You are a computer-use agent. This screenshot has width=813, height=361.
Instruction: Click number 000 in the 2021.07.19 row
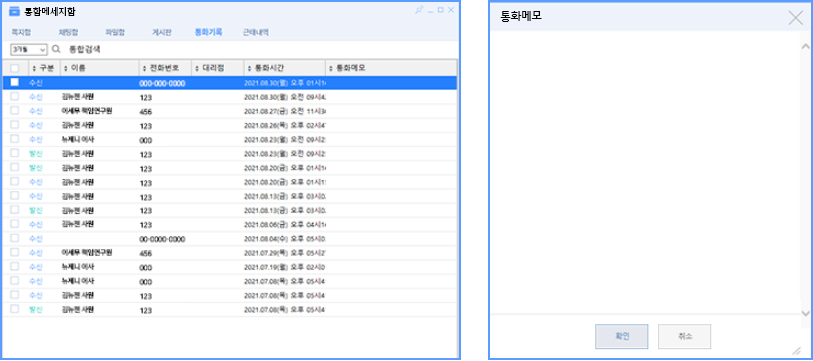pos(145,268)
